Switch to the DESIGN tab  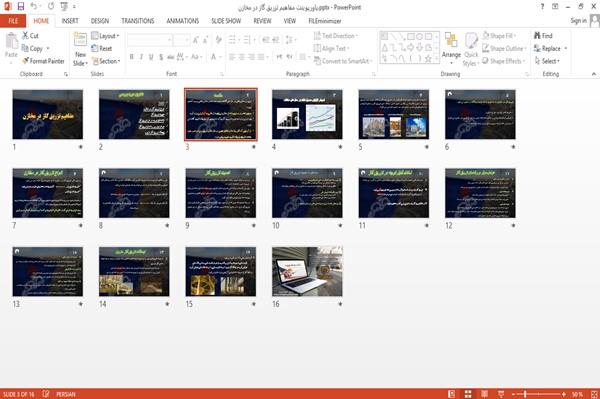click(100, 21)
